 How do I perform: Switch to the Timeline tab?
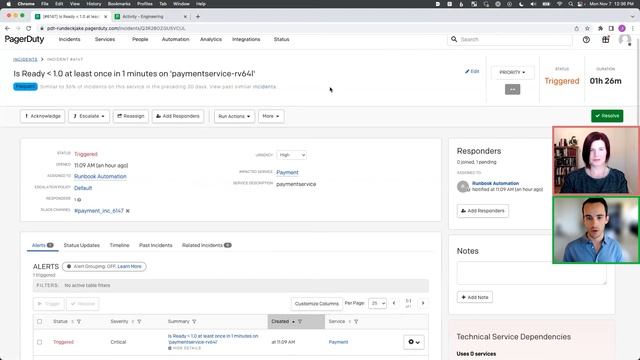(x=119, y=245)
